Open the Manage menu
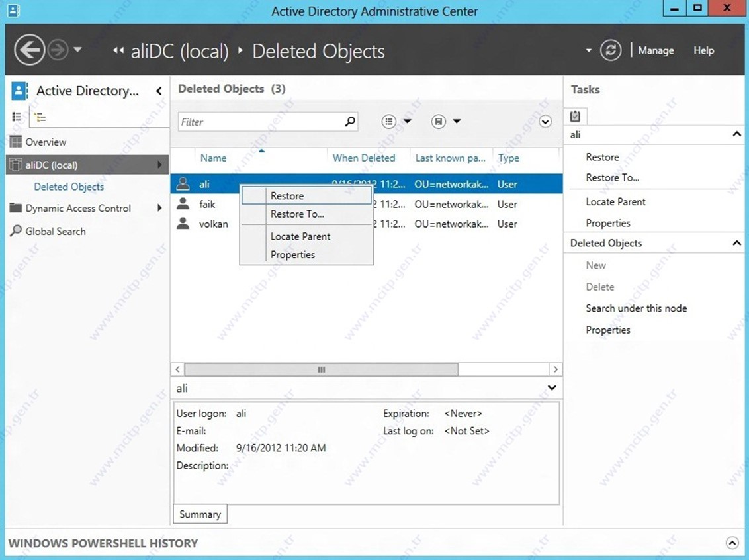Image resolution: width=749 pixels, height=560 pixels. (x=656, y=50)
